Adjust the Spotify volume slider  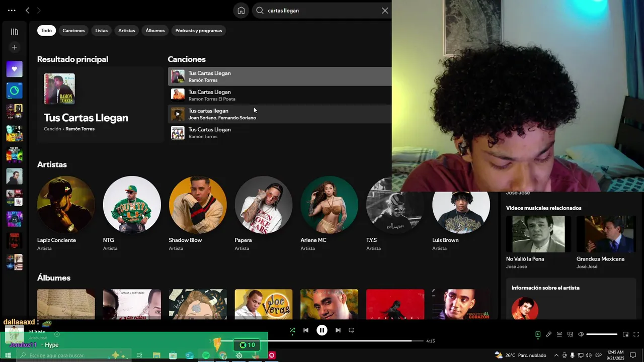[602, 334]
